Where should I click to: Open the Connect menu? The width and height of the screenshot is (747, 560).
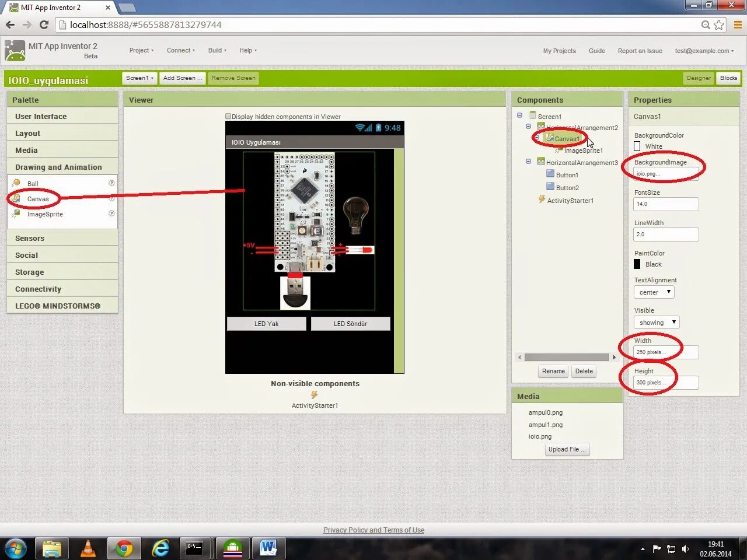(x=181, y=50)
